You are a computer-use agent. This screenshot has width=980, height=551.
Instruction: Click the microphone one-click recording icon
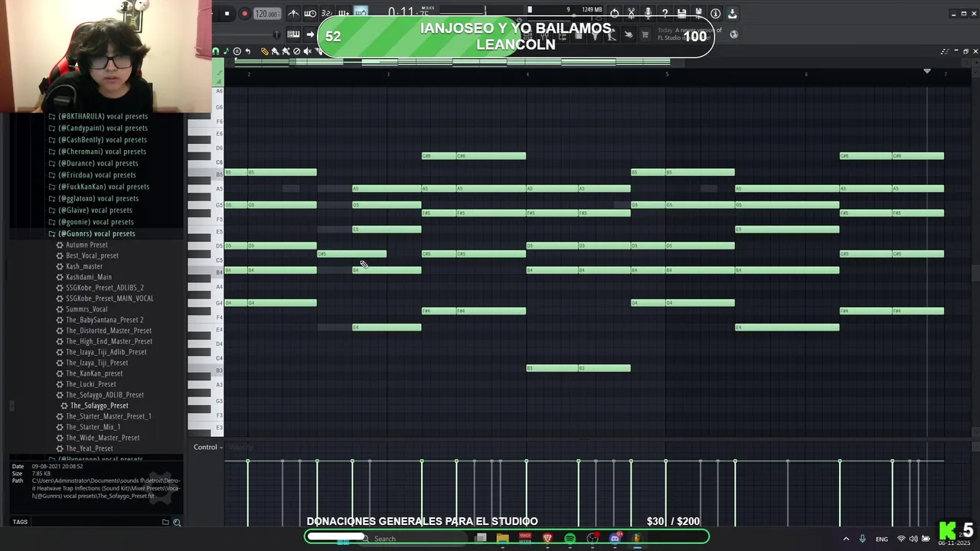point(648,14)
